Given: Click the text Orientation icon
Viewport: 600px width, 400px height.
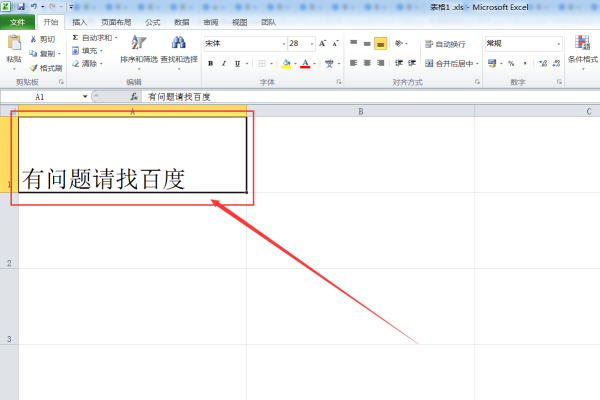Looking at the screenshot, I should tap(399, 43).
